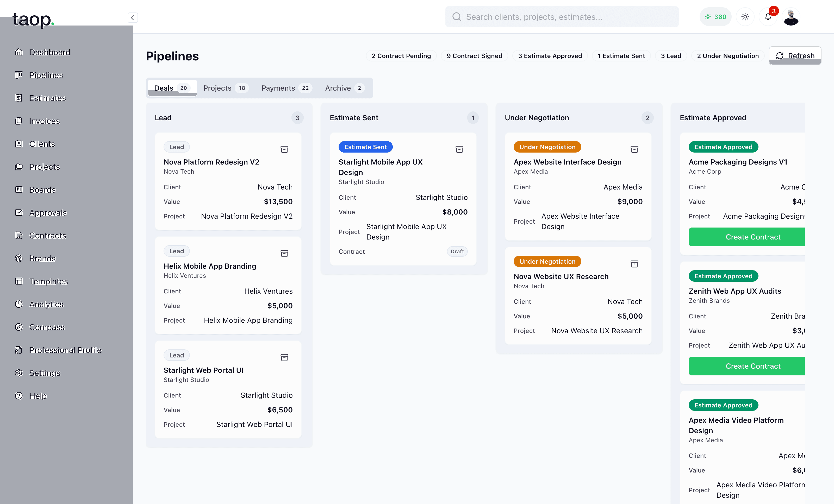The width and height of the screenshot is (834, 504).
Task: Click the $13,500 value on Nova Platform card
Action: [278, 201]
